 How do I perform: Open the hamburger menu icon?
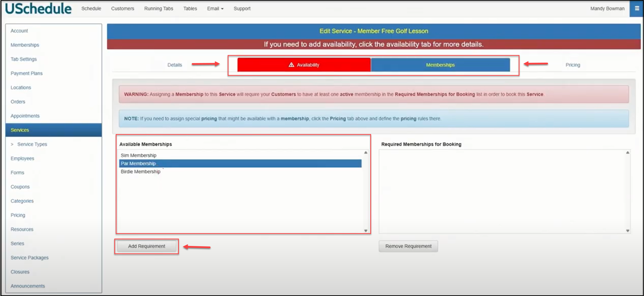637,8
